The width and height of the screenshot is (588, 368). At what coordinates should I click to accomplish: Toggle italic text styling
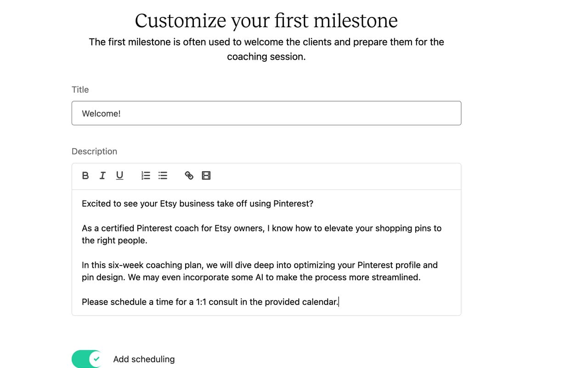[102, 175]
